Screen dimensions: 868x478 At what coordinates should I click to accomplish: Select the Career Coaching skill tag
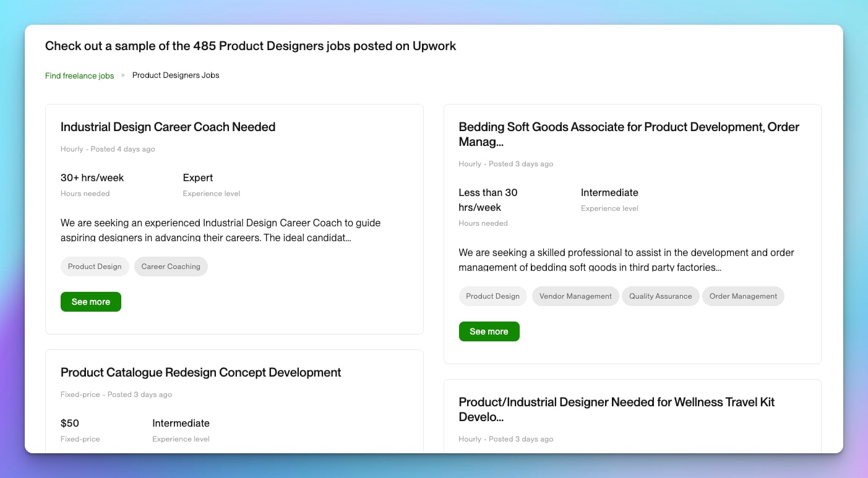[171, 267]
